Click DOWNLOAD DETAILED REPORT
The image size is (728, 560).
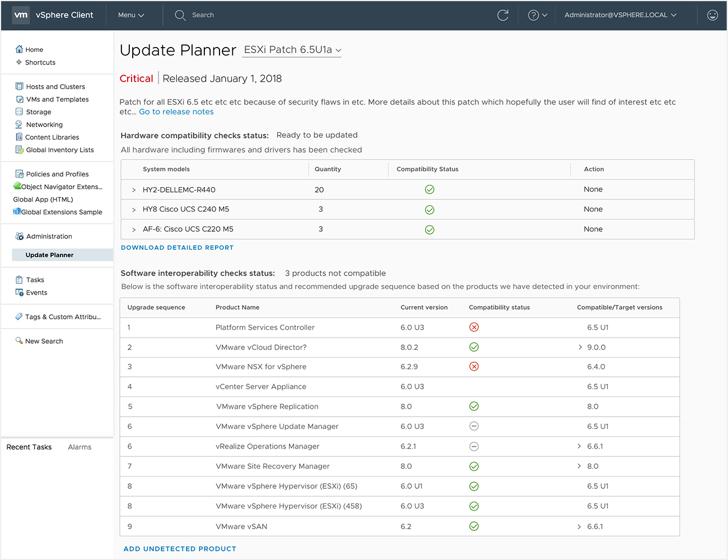[x=177, y=247]
